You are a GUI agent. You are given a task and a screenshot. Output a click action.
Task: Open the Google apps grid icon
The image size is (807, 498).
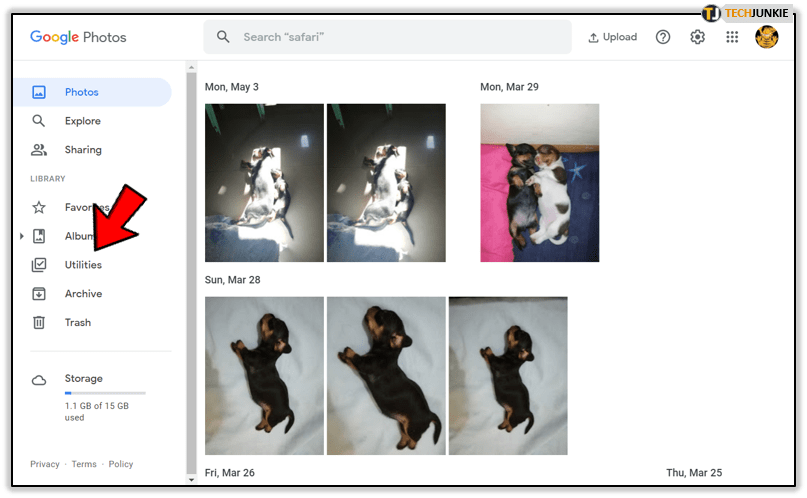tap(732, 37)
